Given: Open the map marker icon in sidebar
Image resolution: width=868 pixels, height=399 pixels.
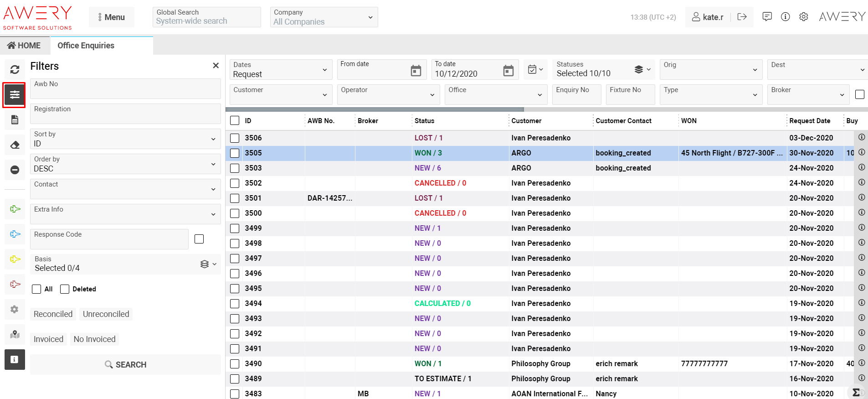Looking at the screenshot, I should pyautogui.click(x=15, y=334).
